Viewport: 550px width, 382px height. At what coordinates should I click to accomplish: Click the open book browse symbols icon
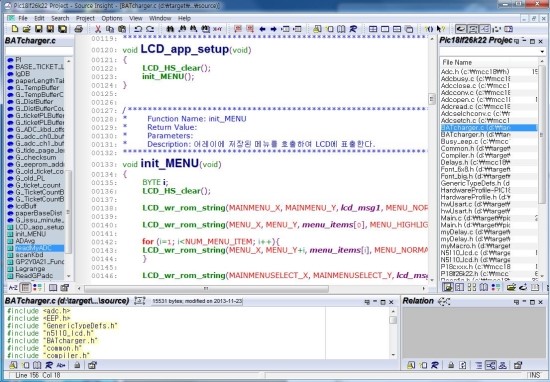pyautogui.click(x=341, y=29)
